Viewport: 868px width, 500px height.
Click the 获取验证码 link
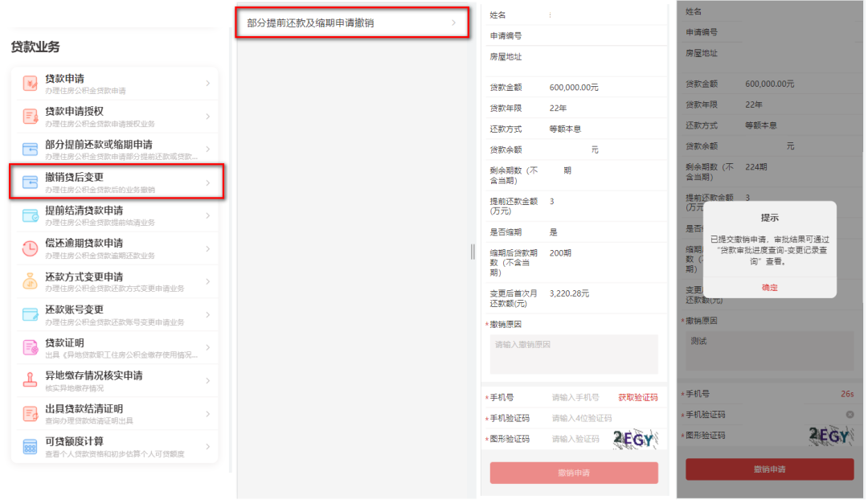[637, 396]
